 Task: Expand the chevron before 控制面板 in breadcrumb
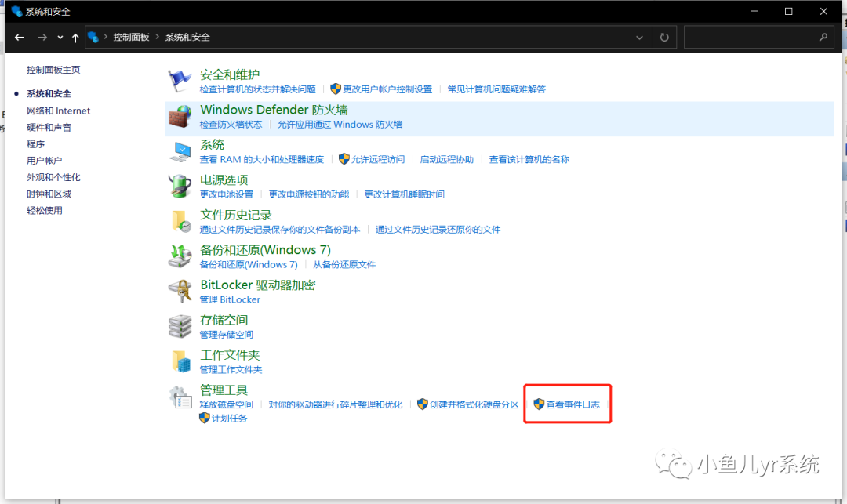click(x=105, y=37)
